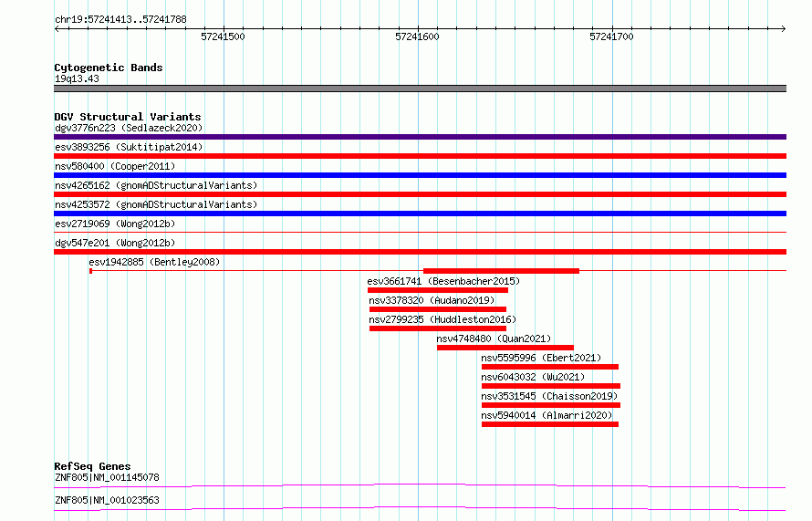
Task: Open ZNF805|NM_001023563 gene label
Action: tap(107, 500)
